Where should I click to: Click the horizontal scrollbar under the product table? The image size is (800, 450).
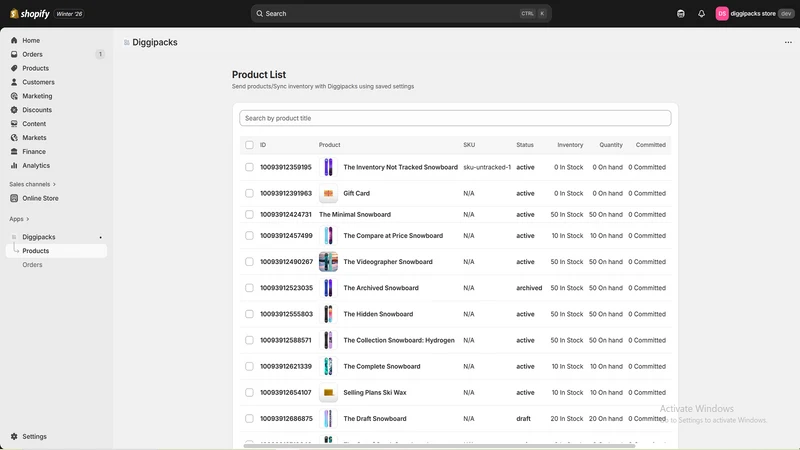439,446
